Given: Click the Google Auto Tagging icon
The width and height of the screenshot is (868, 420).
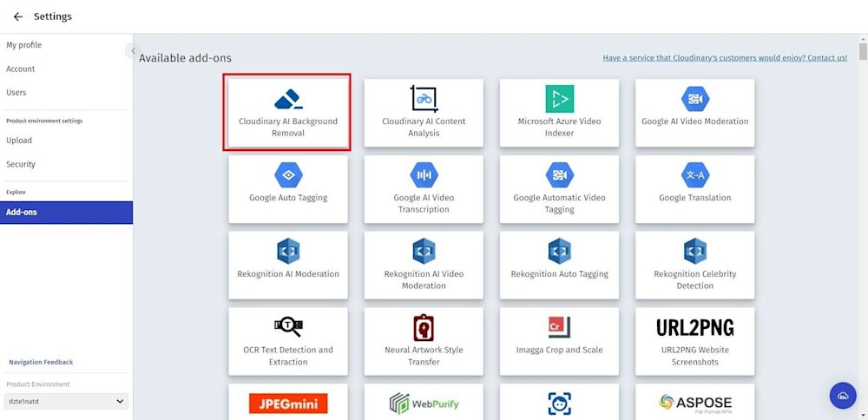Looking at the screenshot, I should pos(288,175).
